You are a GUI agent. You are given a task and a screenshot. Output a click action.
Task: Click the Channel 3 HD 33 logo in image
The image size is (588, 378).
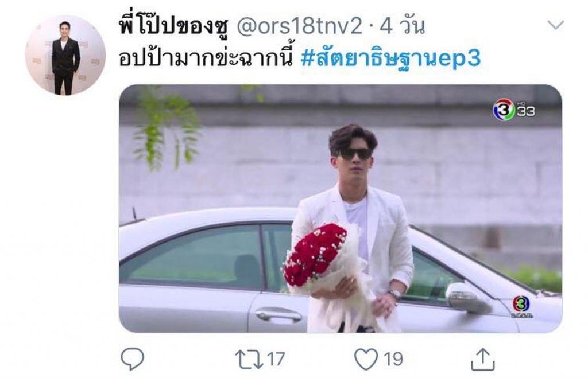514,110
